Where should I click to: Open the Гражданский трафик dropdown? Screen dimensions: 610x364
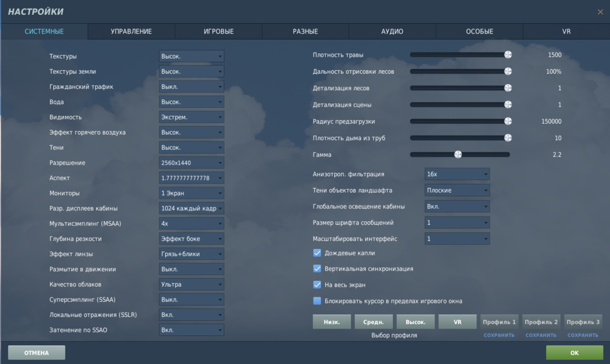(x=192, y=87)
